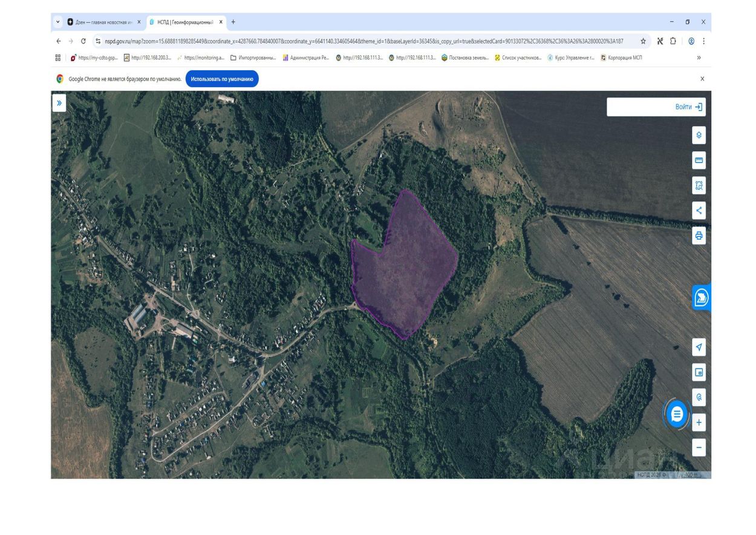The width and height of the screenshot is (756, 535).
Task: Open the round chat support button
Action: point(677,415)
